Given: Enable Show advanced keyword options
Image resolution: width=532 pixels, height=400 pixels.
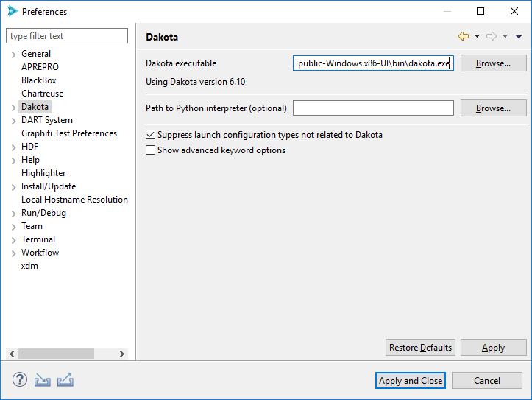Looking at the screenshot, I should tap(151, 150).
